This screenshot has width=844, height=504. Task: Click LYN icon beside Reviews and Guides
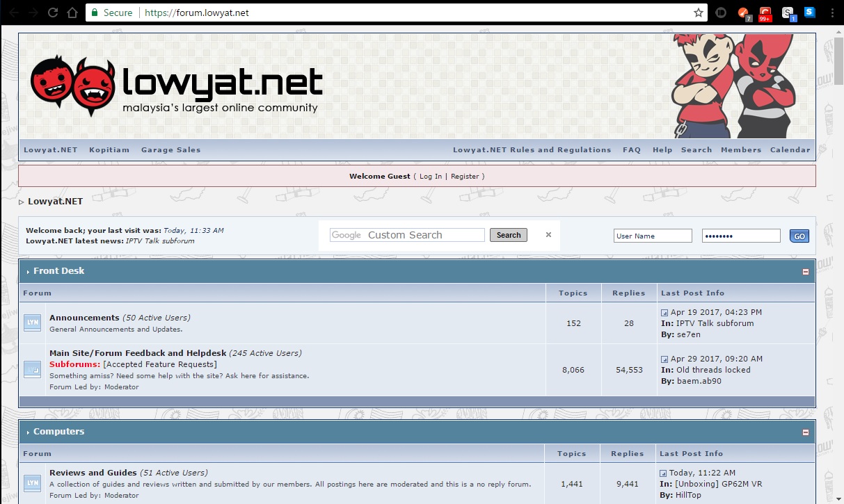[x=32, y=483]
